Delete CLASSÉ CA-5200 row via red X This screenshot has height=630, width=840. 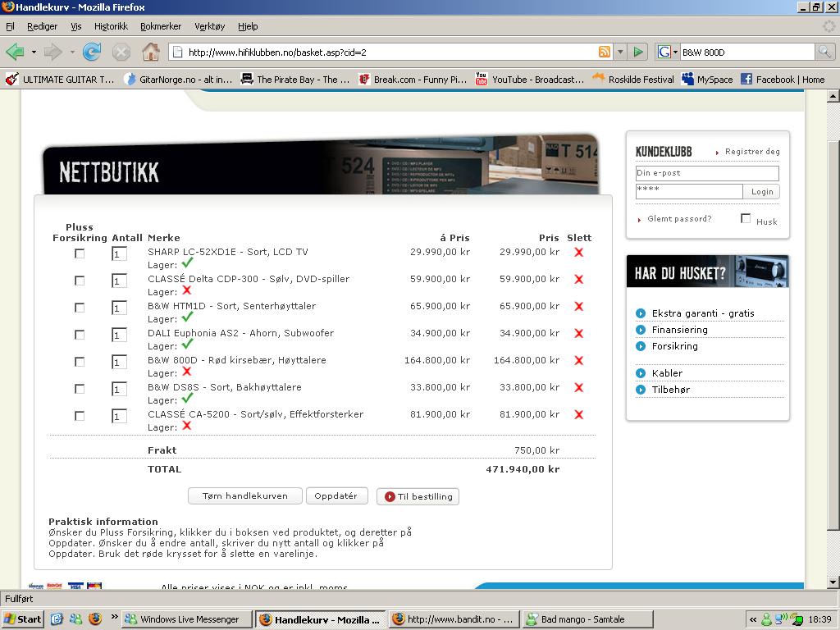click(x=578, y=414)
